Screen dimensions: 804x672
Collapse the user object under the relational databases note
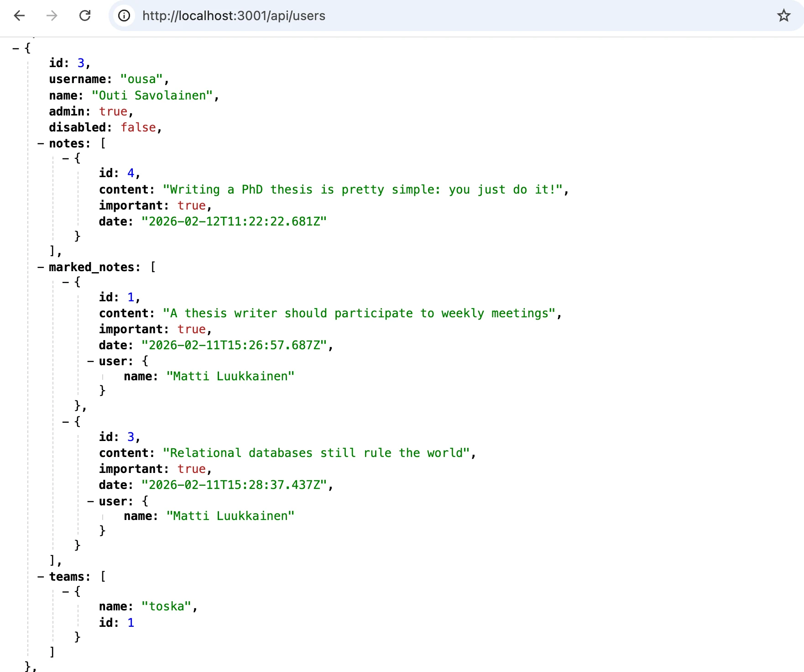pos(91,501)
